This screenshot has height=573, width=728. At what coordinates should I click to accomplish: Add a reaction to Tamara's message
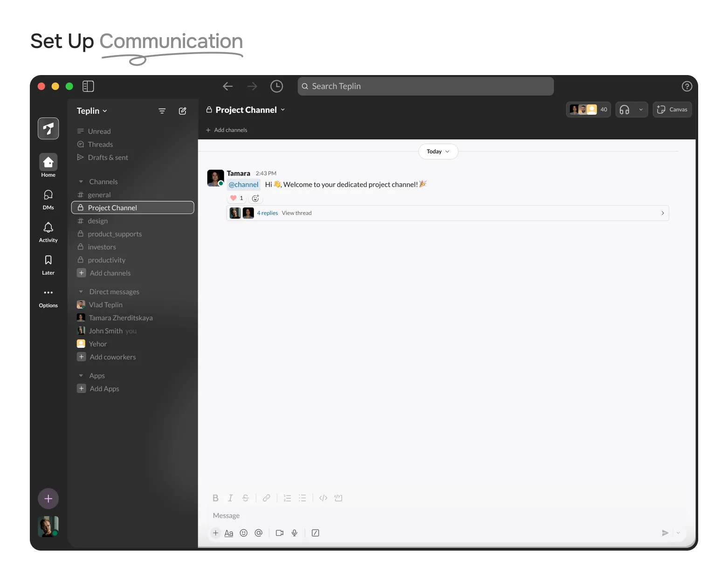tap(255, 198)
